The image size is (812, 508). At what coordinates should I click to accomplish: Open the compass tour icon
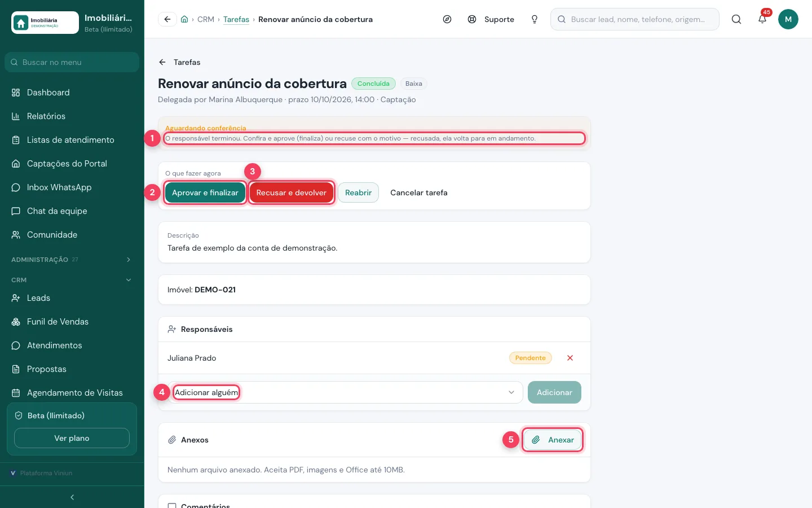click(x=447, y=19)
